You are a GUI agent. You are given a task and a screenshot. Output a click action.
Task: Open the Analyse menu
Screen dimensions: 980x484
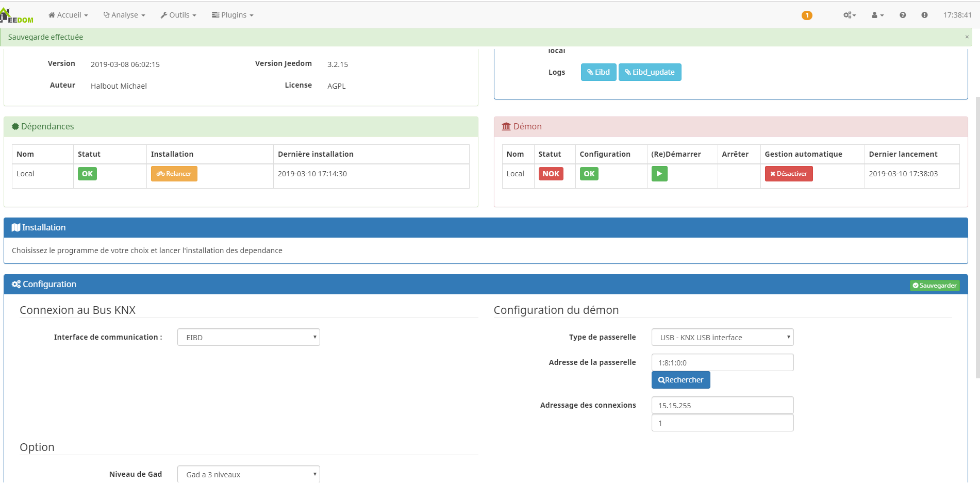[x=124, y=15]
